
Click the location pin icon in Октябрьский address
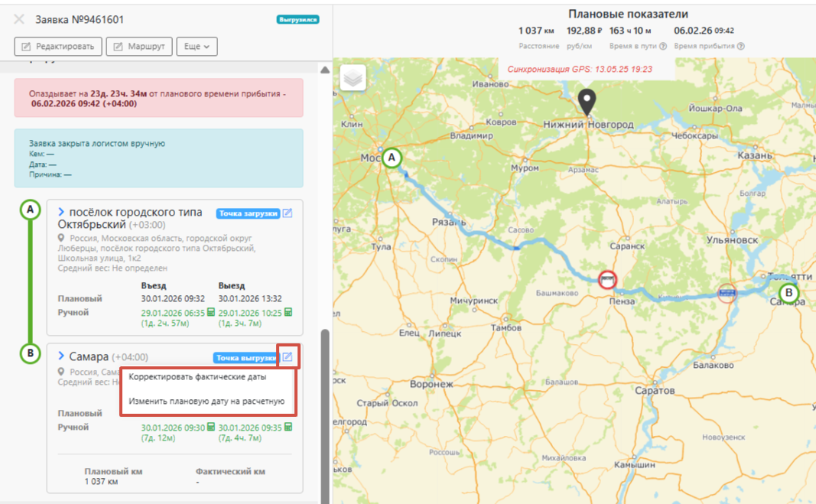pyautogui.click(x=61, y=238)
